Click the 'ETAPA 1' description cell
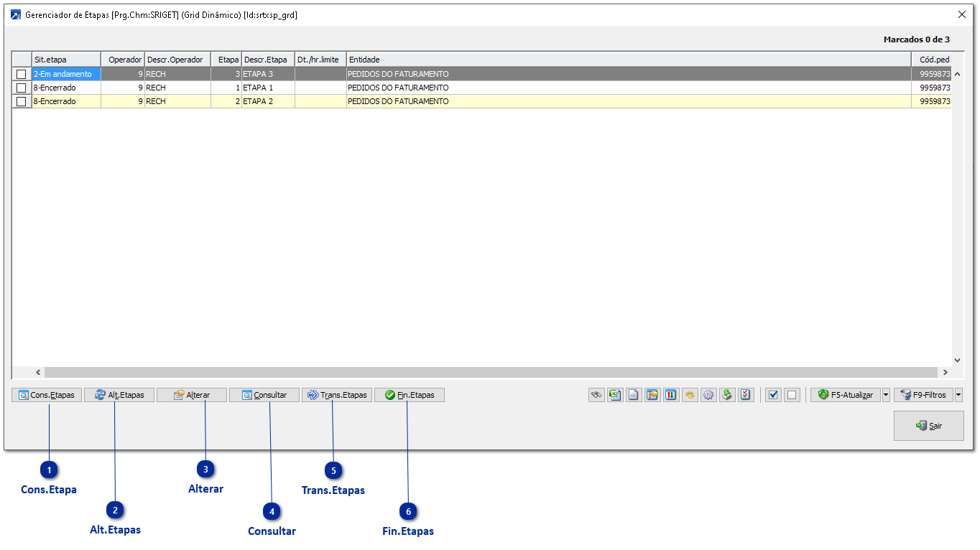Image resolution: width=980 pixels, height=550 pixels. click(x=268, y=88)
